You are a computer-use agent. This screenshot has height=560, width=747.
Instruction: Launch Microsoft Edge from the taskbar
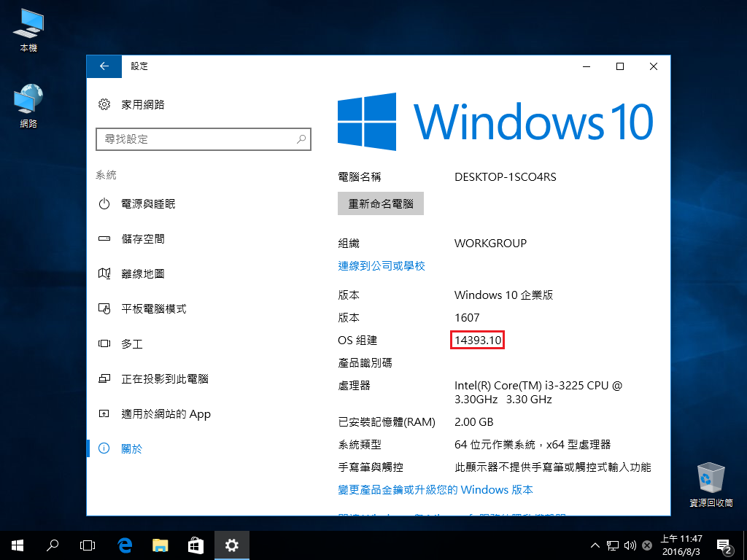(124, 545)
